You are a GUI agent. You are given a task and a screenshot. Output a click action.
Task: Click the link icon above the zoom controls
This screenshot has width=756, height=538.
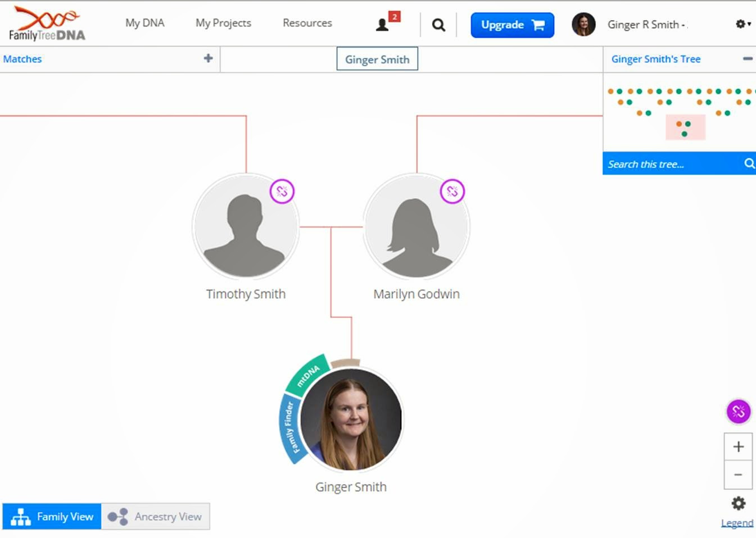[x=738, y=411]
